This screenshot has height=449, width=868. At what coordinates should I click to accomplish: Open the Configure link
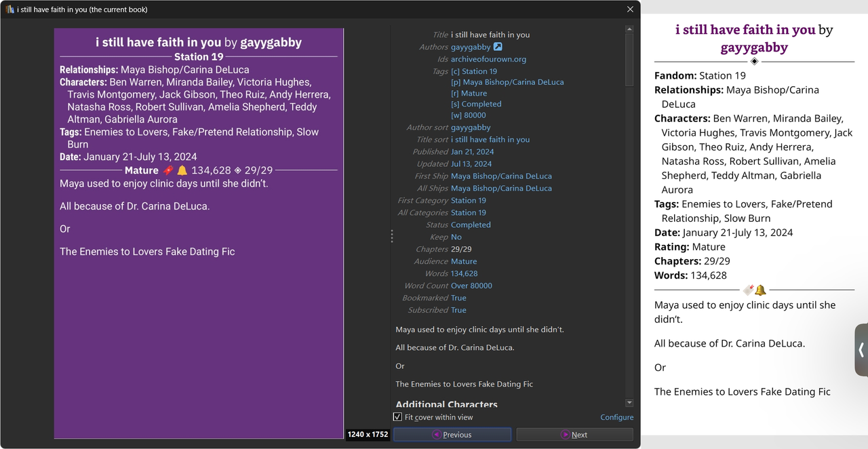(x=617, y=417)
